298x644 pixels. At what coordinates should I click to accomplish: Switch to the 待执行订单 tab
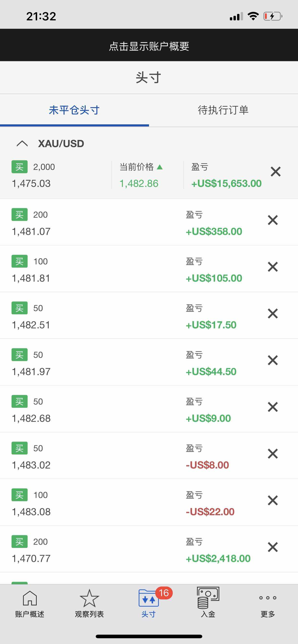point(223,110)
